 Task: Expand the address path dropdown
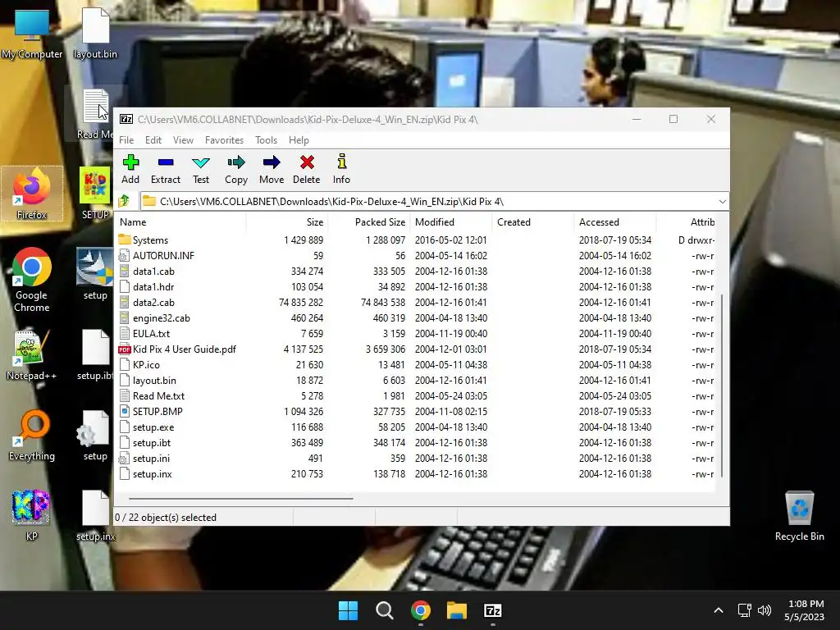click(722, 202)
